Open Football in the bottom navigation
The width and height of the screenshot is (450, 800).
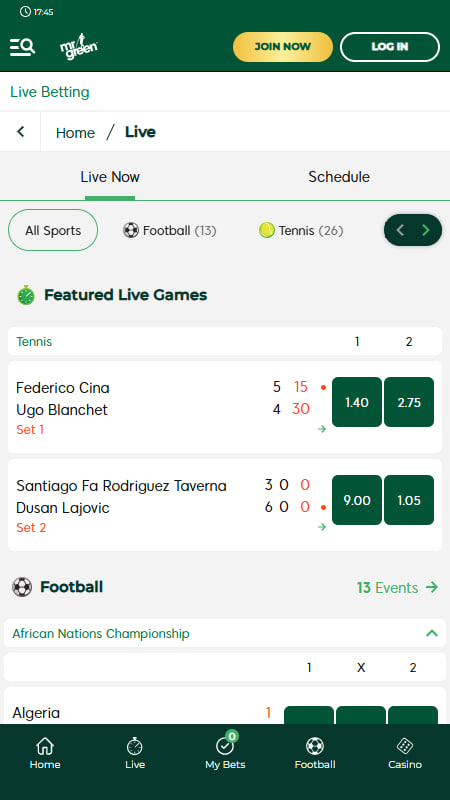pos(315,754)
